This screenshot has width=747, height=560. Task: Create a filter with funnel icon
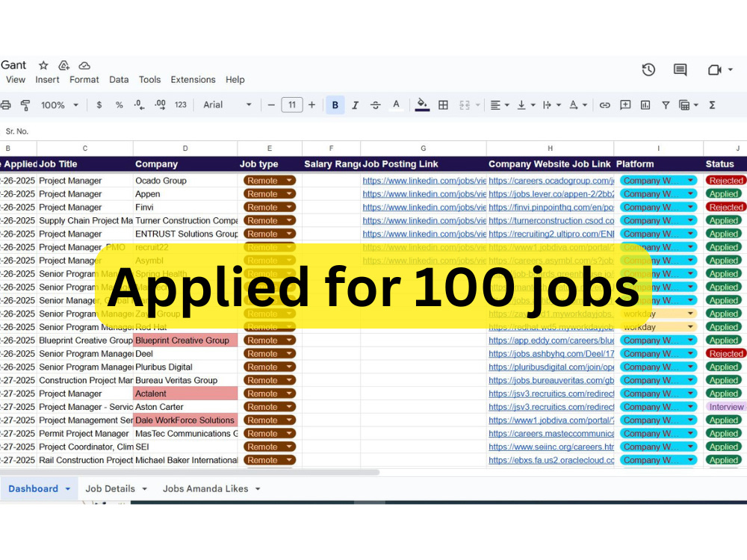point(666,105)
